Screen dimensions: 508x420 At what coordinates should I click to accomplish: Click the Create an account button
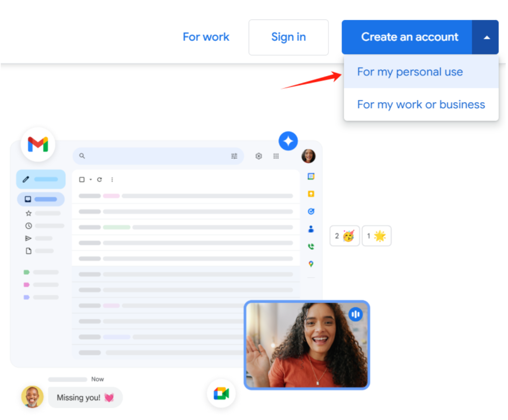coord(409,37)
